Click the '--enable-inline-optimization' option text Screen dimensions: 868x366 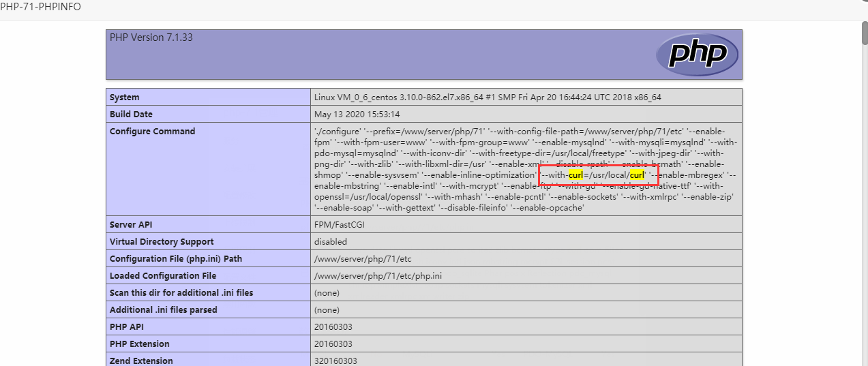(x=480, y=175)
